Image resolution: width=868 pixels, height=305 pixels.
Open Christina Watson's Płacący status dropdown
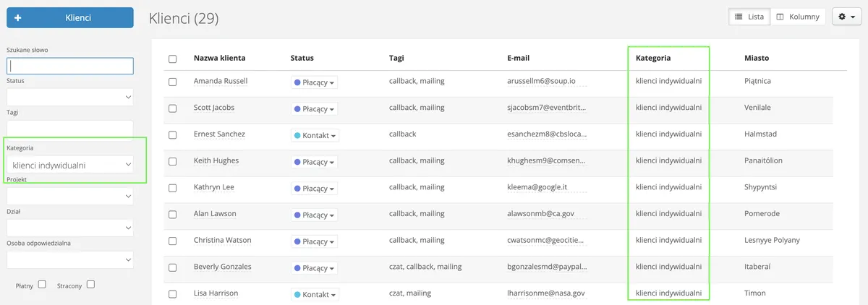click(x=314, y=241)
